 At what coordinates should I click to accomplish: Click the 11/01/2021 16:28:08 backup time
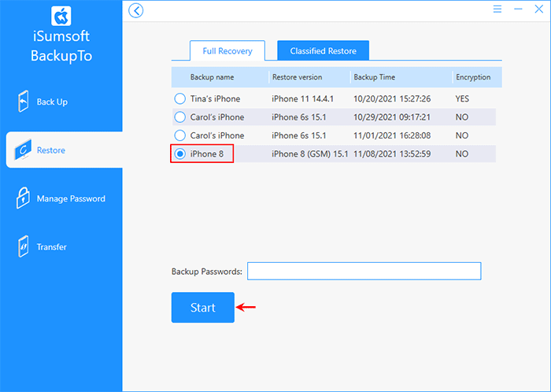coord(392,135)
